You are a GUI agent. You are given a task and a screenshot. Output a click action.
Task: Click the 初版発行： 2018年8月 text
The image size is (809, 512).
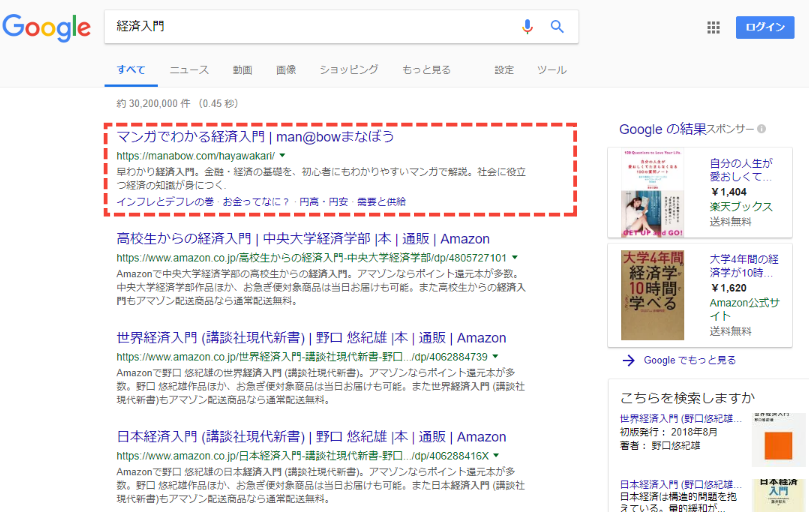[x=669, y=432]
